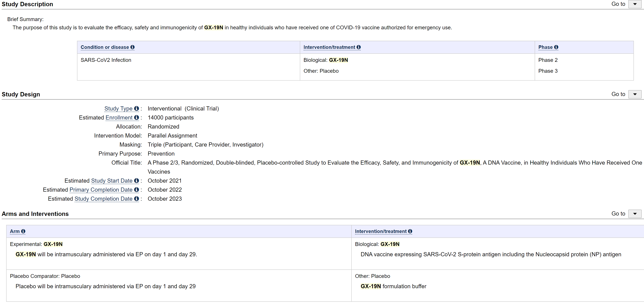Image resolution: width=644 pixels, height=304 pixels.
Task: Click info icon next to Condition or disease
Action: (x=132, y=47)
